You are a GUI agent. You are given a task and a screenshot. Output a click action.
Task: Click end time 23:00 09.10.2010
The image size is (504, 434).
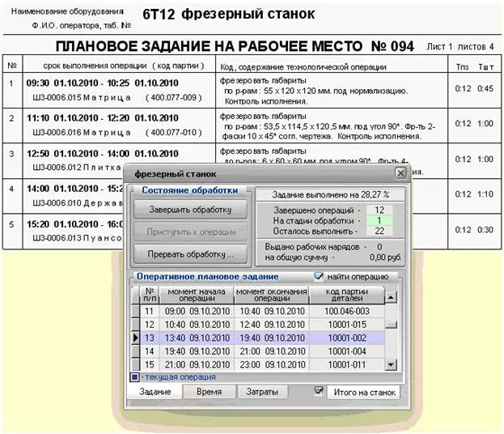click(x=272, y=364)
